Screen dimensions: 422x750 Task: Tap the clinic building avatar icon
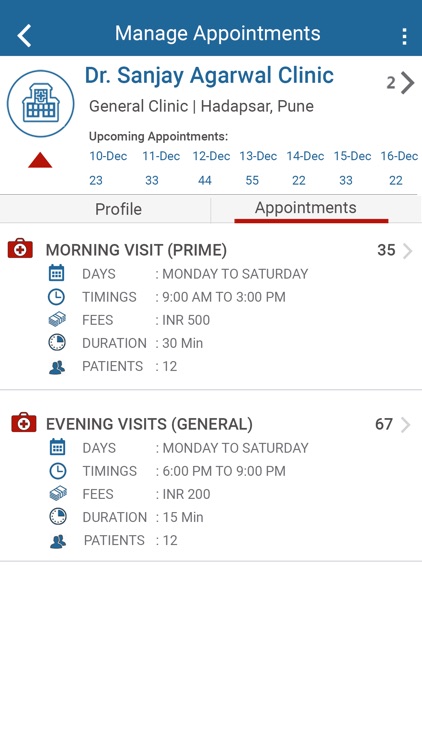point(41,104)
